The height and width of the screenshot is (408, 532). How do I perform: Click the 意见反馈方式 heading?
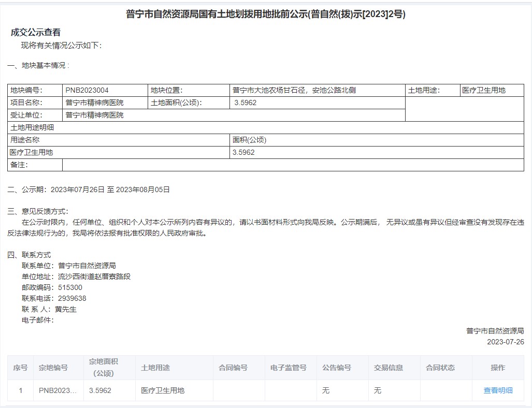[x=38, y=211]
